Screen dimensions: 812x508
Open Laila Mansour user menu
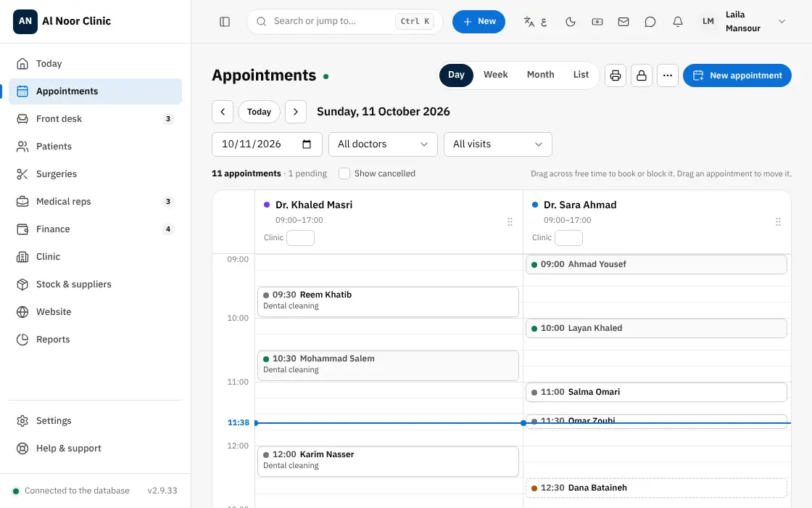coord(744,22)
